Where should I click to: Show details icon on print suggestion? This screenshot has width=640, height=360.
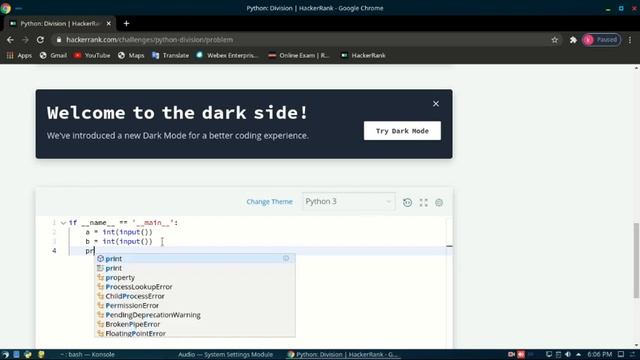click(x=286, y=258)
